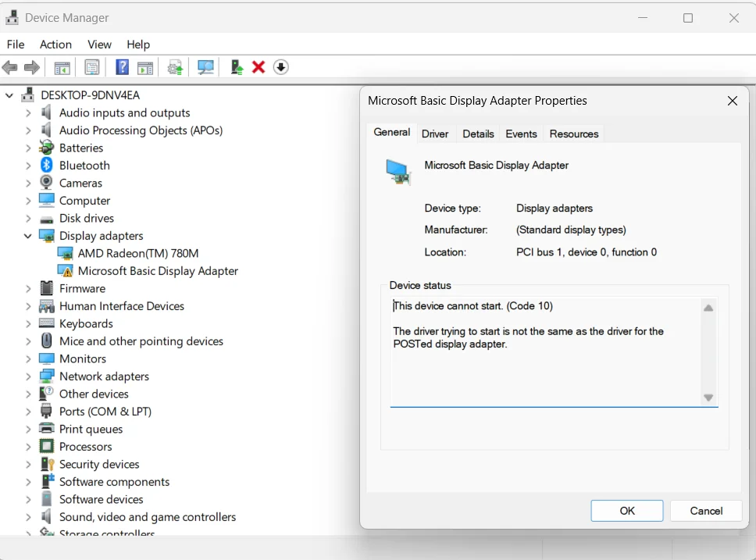The height and width of the screenshot is (560, 756).
Task: Collapse the DESKTOP-9DNV4EA root node
Action: click(9, 95)
